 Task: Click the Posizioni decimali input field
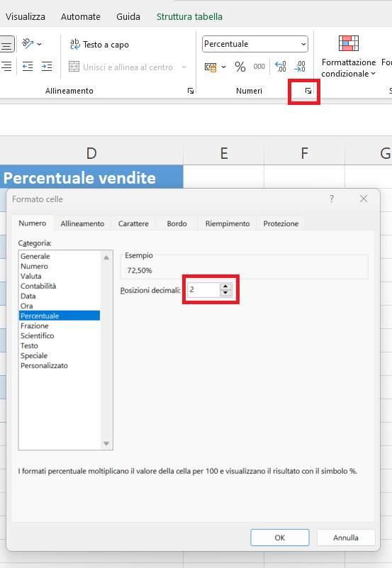pos(203,289)
